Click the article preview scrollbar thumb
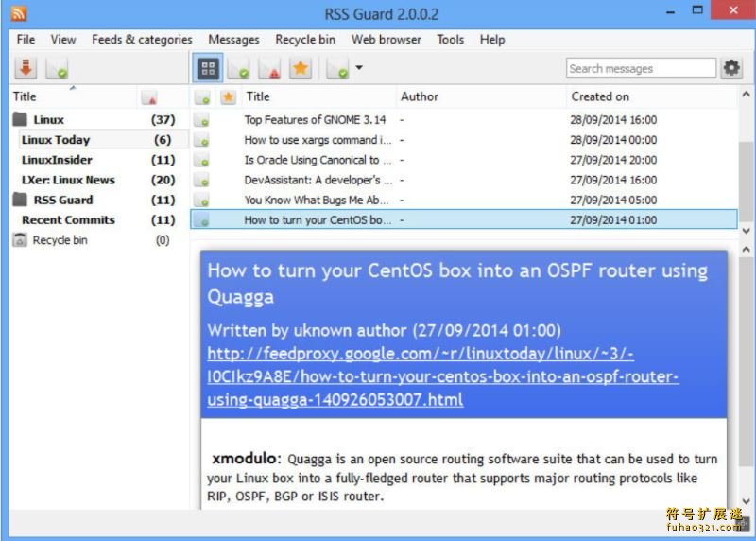The height and width of the screenshot is (541, 756). pos(746,362)
